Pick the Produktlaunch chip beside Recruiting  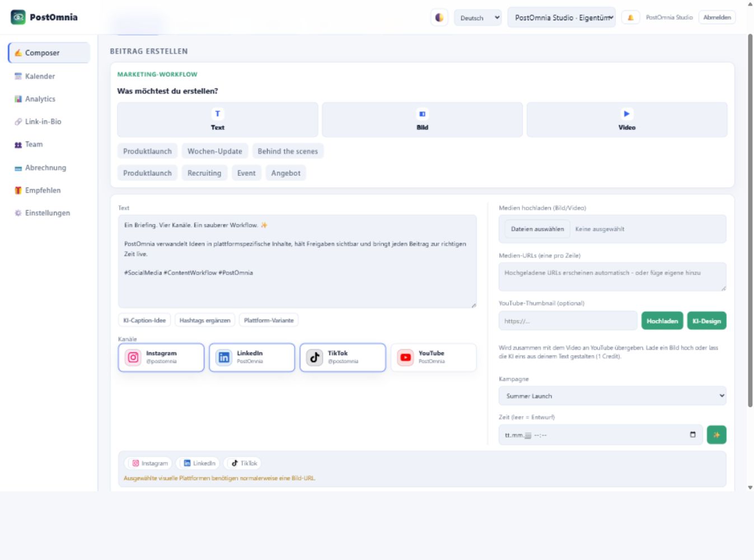tap(147, 173)
